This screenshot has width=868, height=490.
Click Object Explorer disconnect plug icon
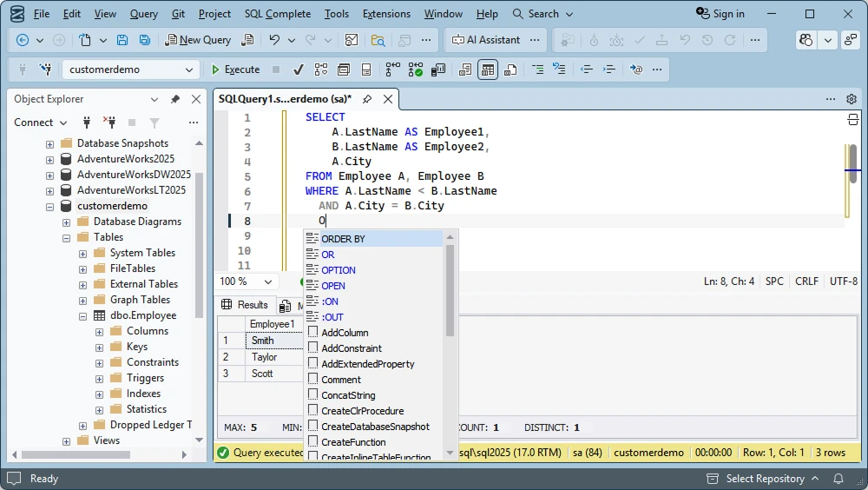point(109,122)
